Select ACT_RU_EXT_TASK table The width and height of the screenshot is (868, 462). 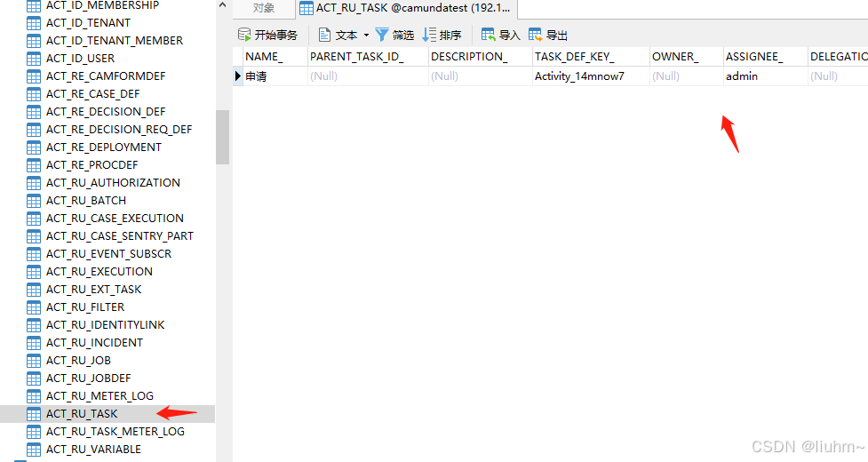point(93,290)
